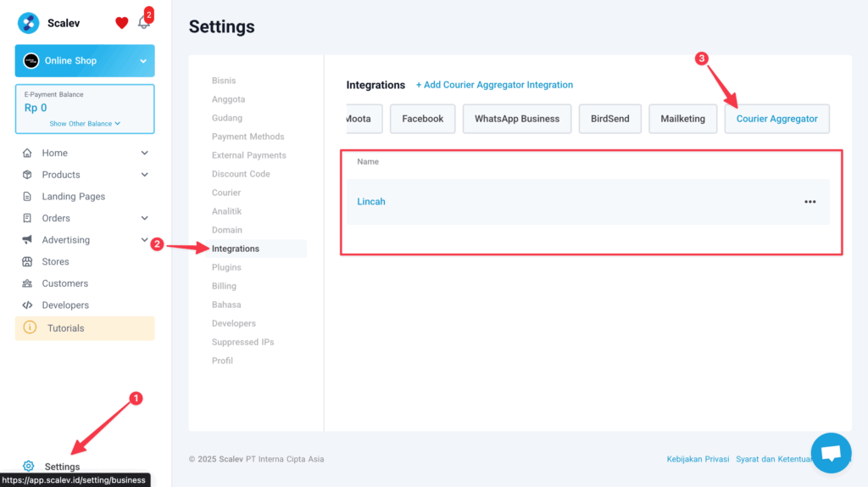Click the red heart icon

(122, 23)
